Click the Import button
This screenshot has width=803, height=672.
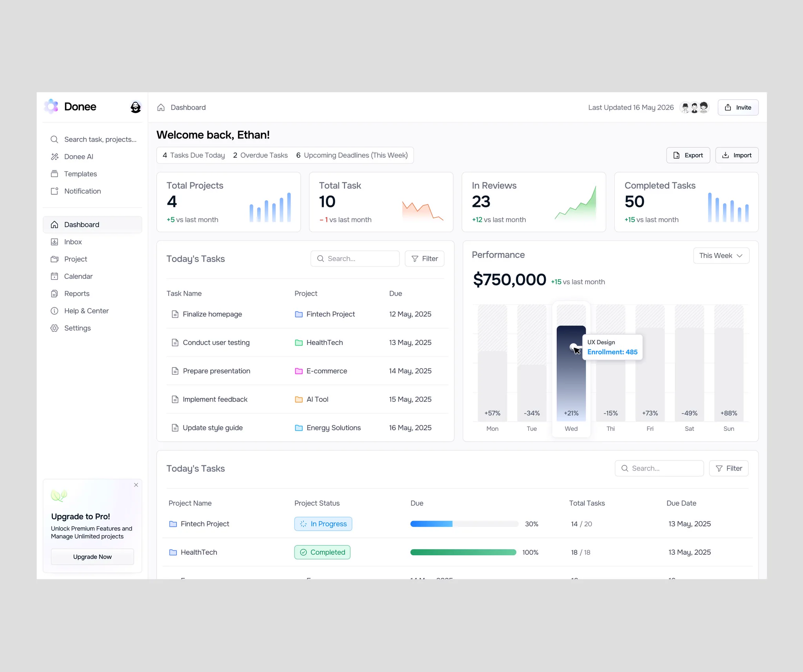[737, 155]
